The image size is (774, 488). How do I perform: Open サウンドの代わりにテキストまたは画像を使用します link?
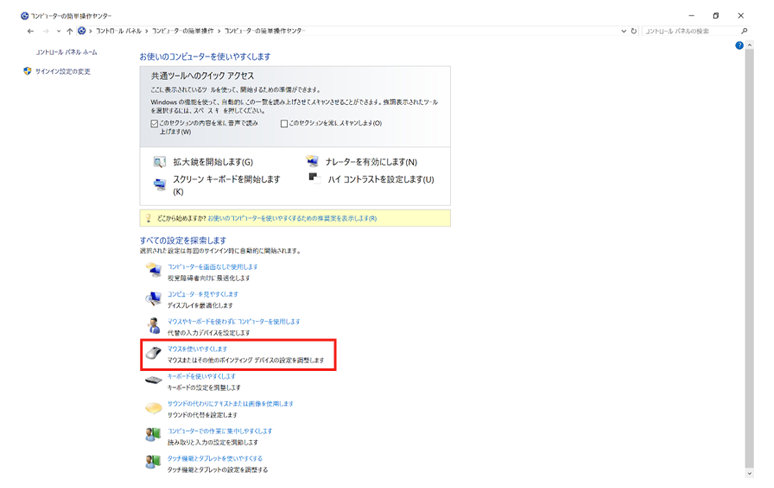[x=231, y=404]
